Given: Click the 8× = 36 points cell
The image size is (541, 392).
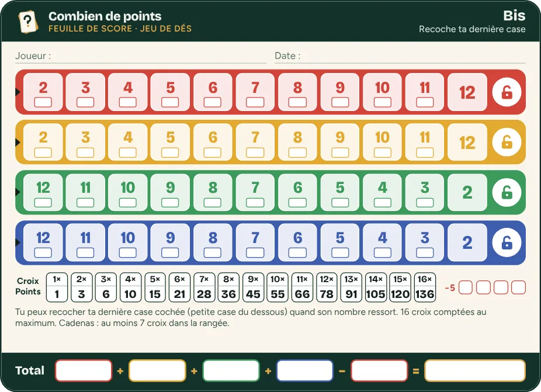Looking at the screenshot, I should point(228,287).
